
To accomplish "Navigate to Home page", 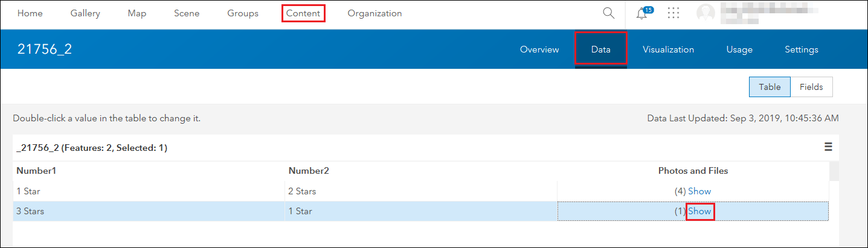I will 30,13.
